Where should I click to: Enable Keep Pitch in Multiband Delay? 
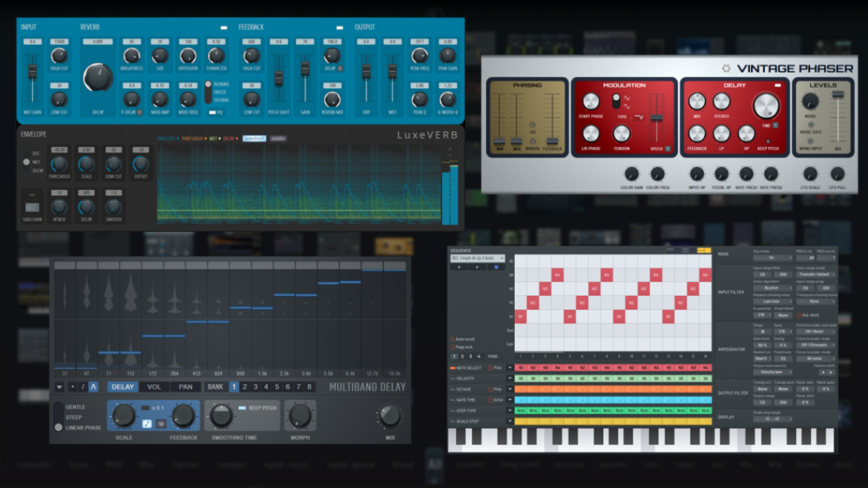coord(243,406)
